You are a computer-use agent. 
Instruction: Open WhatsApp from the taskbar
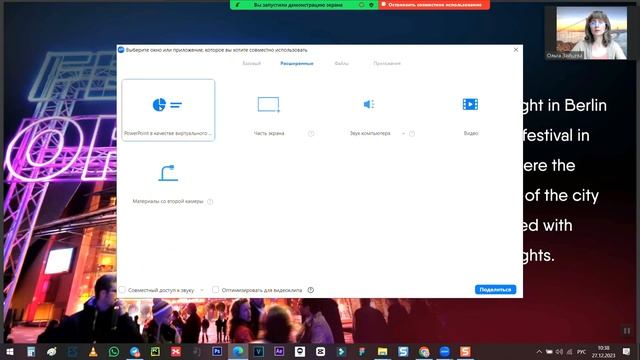pos(114,351)
